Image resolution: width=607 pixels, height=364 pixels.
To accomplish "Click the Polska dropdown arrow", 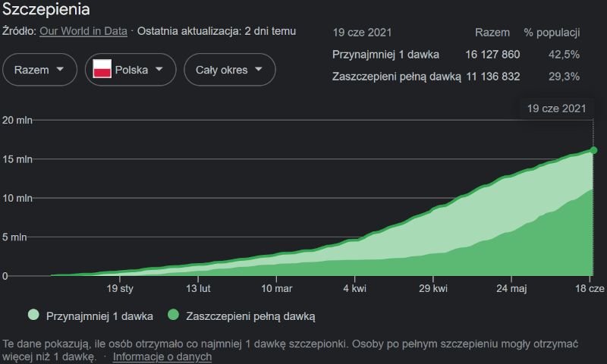I will (159, 70).
